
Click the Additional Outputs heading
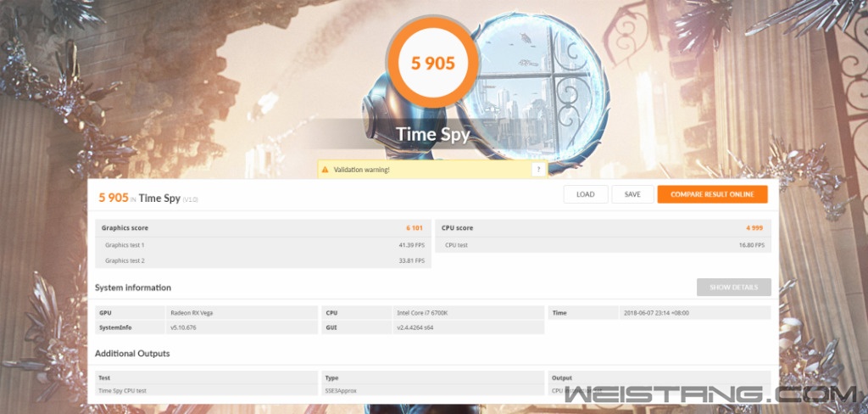point(132,354)
